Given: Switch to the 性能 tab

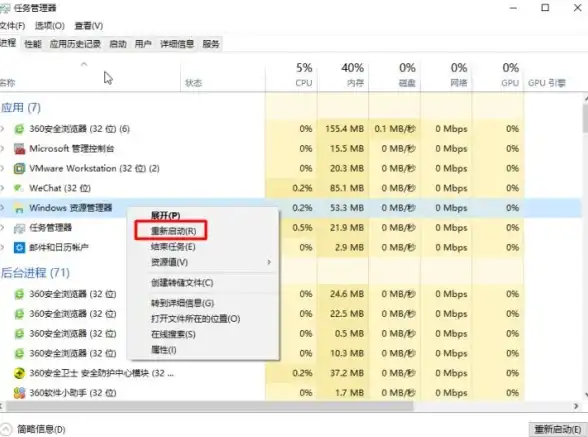Looking at the screenshot, I should [x=33, y=44].
